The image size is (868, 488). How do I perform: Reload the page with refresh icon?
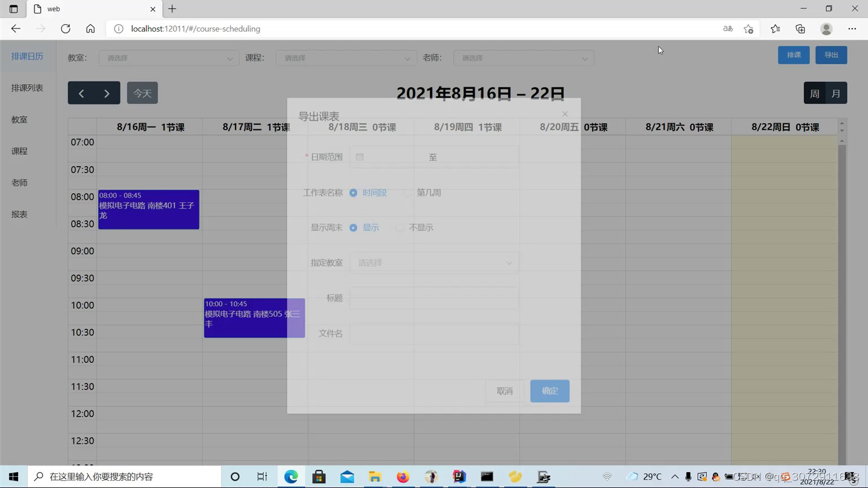(66, 29)
